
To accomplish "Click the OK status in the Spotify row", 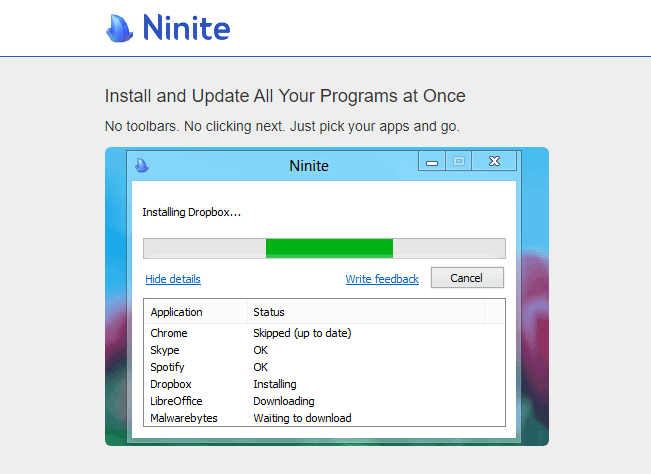I will 261,367.
